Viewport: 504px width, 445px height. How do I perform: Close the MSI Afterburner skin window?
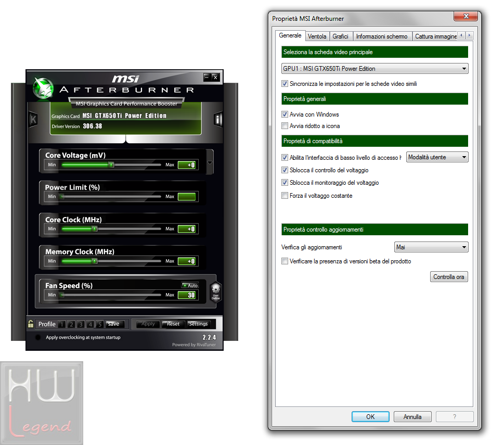[215, 77]
